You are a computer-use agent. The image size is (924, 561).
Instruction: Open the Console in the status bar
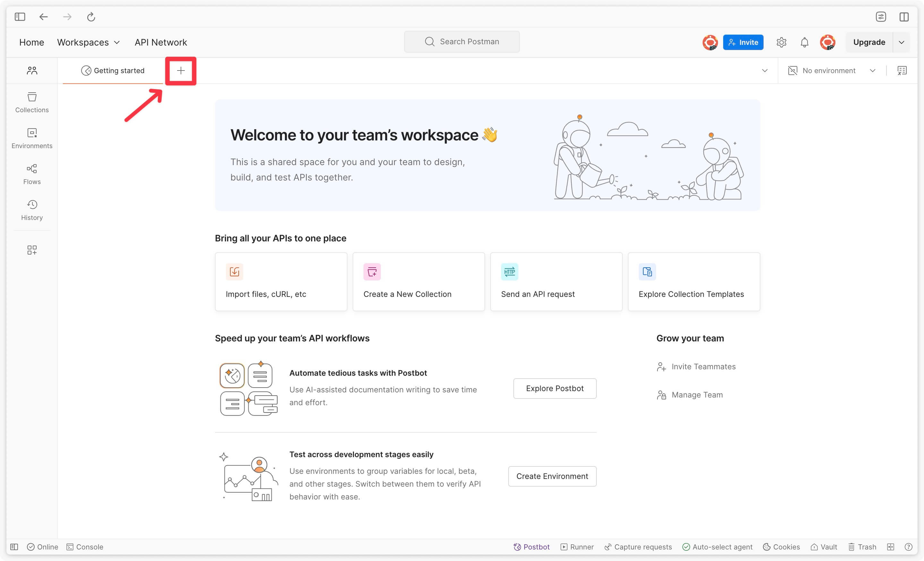[x=85, y=547]
